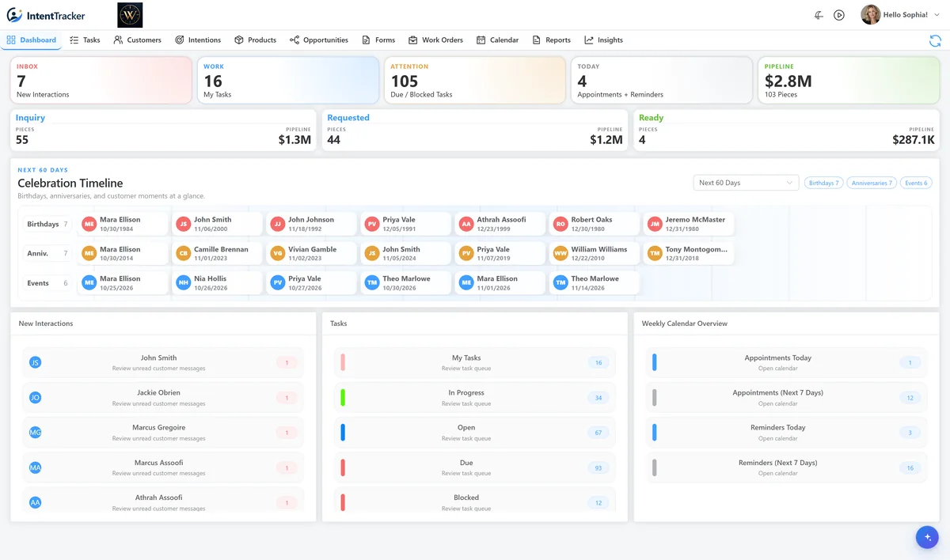Viewport: 950px width, 560px height.
Task: Click Theo Marlowe event 10/30/2026
Action: 406,283
